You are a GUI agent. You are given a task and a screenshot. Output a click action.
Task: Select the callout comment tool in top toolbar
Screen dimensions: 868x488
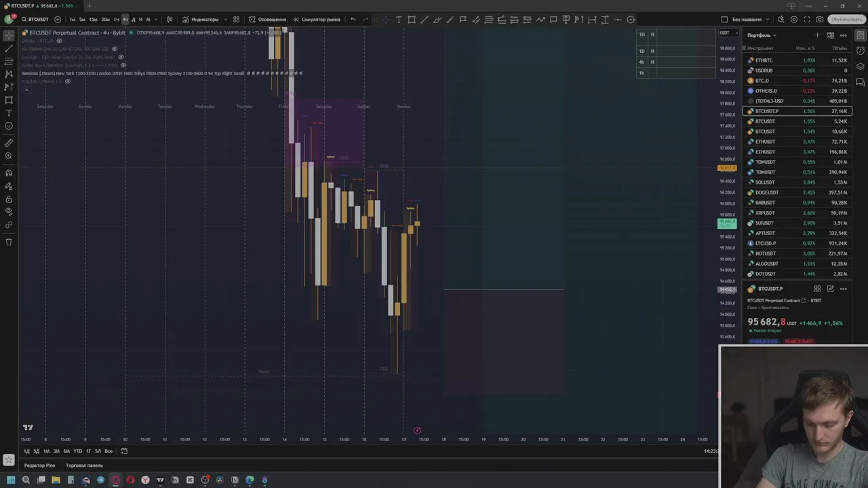pos(553,20)
